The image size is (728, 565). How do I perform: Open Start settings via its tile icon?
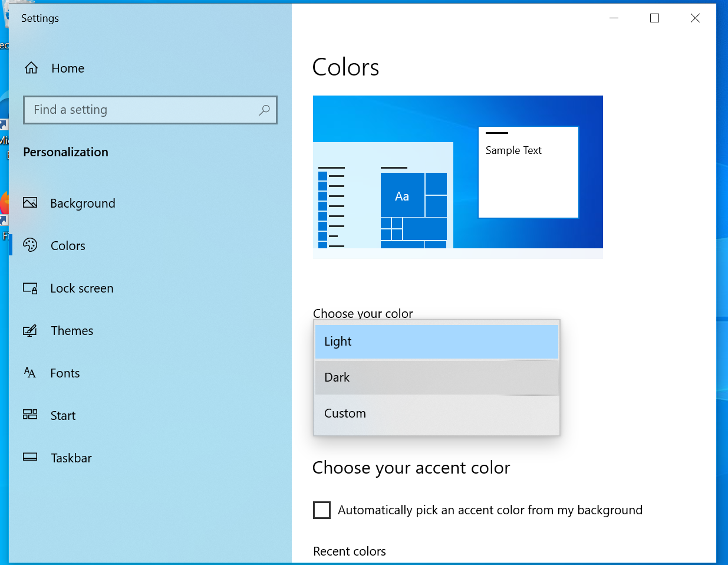tap(30, 415)
